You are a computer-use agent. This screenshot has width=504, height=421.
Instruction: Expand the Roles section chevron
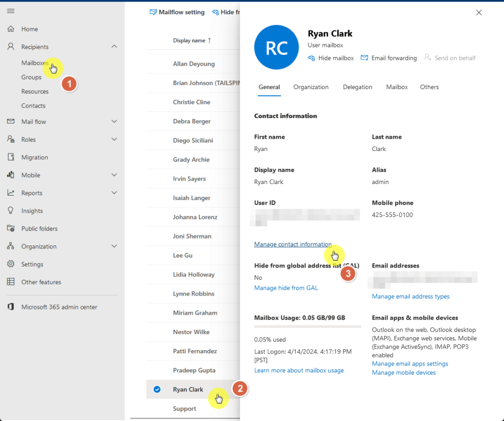click(x=114, y=139)
